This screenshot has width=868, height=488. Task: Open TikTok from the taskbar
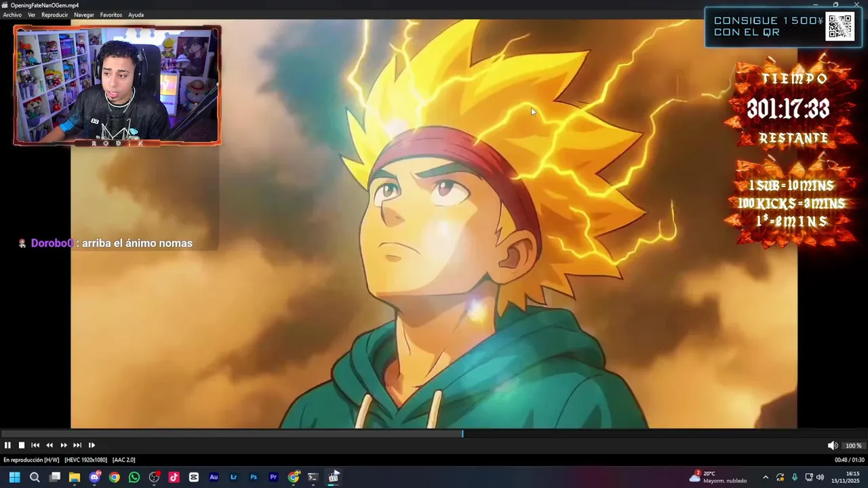174,477
